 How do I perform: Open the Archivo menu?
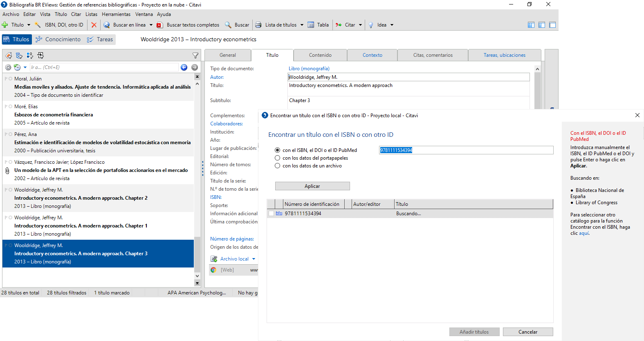pyautogui.click(x=11, y=14)
